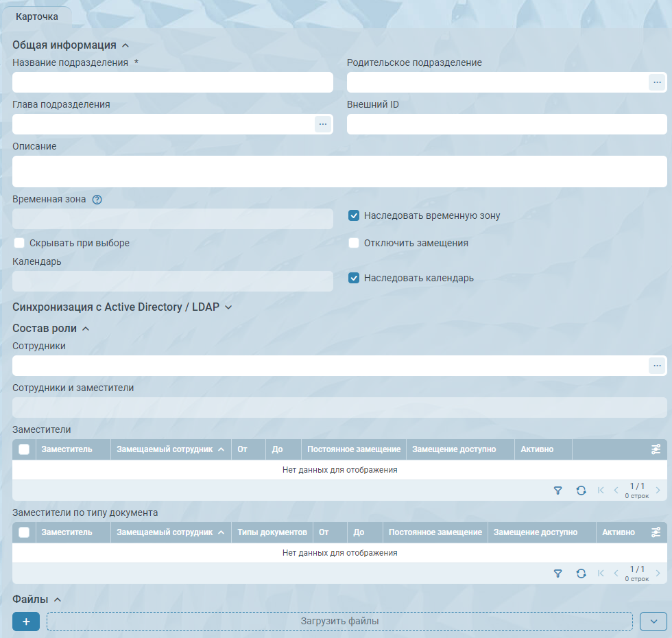The image size is (672, 638).
Task: Check the Отключить замещения checkbox
Action: point(354,243)
